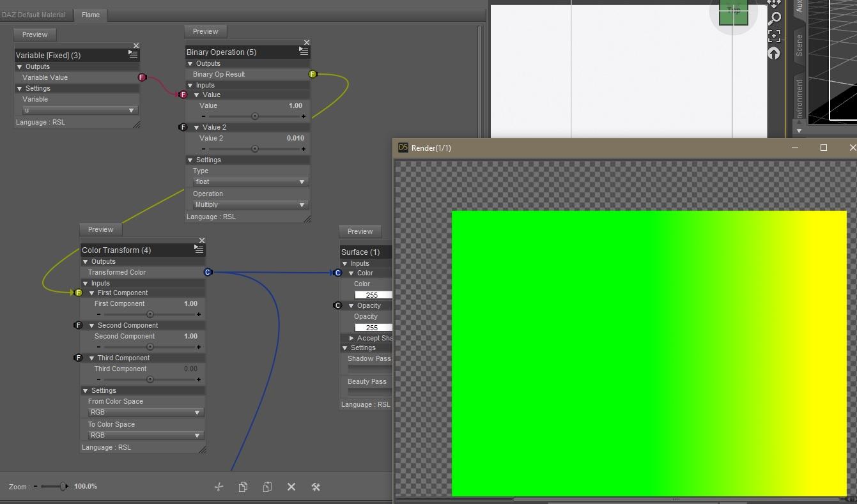The image size is (857, 504).
Task: Collapse Outputs in Variable [Fixed] brick
Action: [19, 66]
